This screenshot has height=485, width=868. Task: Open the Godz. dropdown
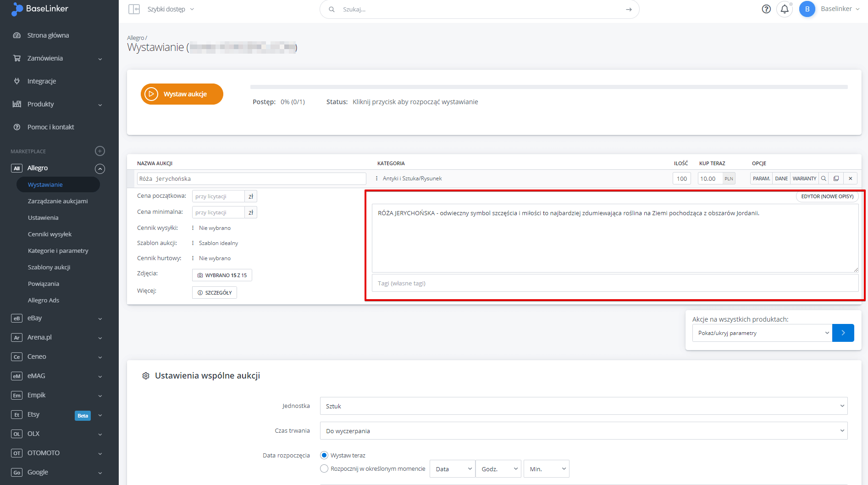pos(498,469)
